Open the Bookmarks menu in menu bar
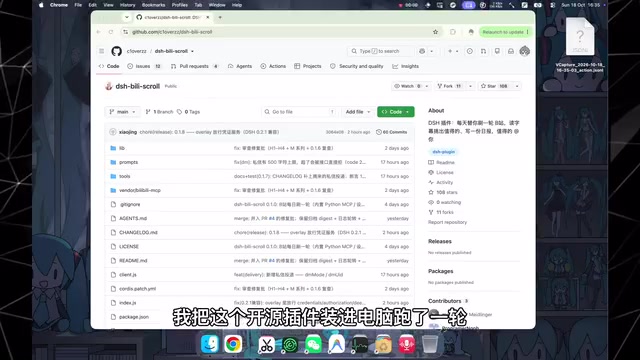Viewport: 640px width, 360px height. [153, 5]
